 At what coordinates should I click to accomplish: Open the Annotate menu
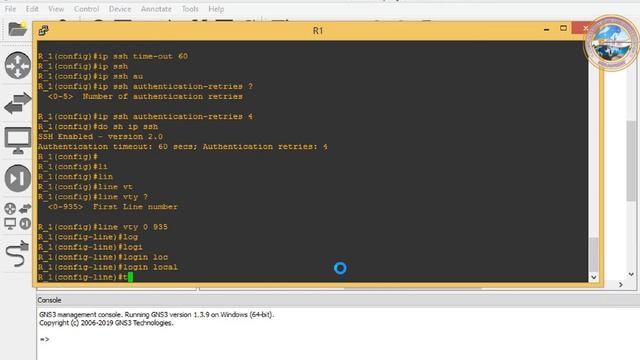(x=156, y=9)
